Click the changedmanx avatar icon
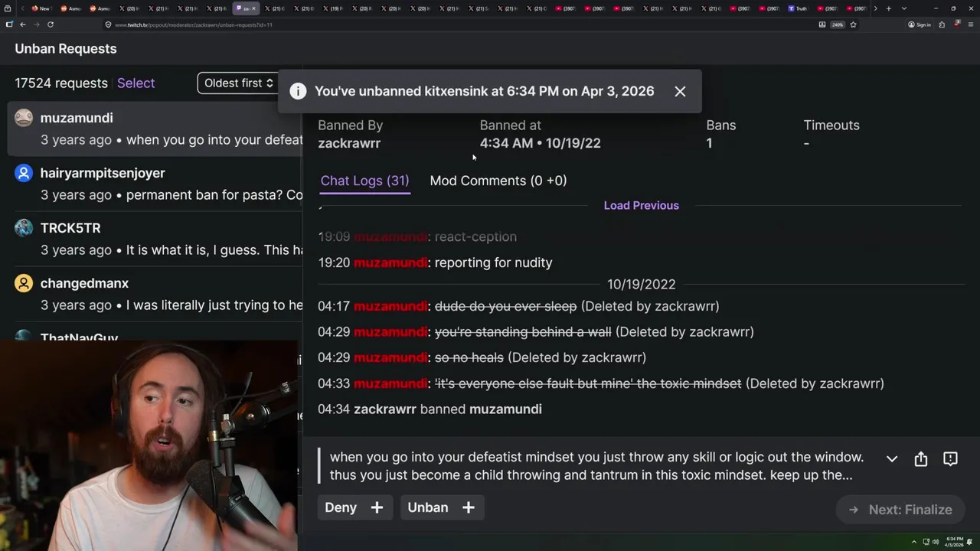Image resolution: width=980 pixels, height=551 pixels. point(24,283)
